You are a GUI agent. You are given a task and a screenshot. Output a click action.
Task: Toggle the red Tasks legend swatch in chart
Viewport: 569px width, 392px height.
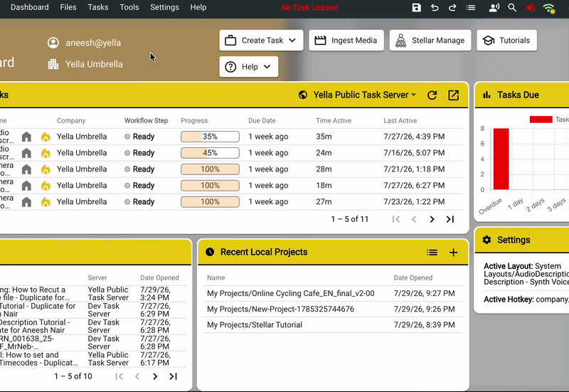click(x=541, y=120)
